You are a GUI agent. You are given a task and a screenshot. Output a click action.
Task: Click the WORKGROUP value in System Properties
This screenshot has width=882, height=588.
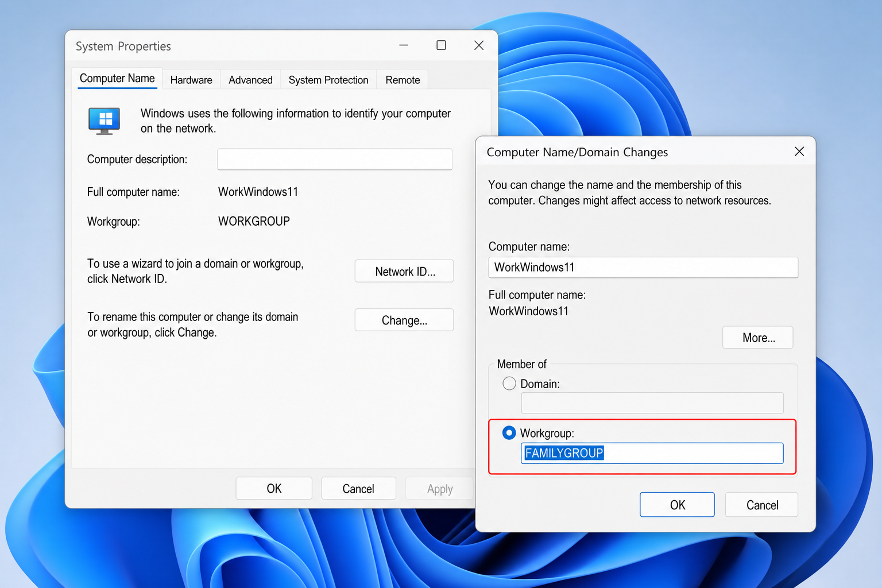254,221
